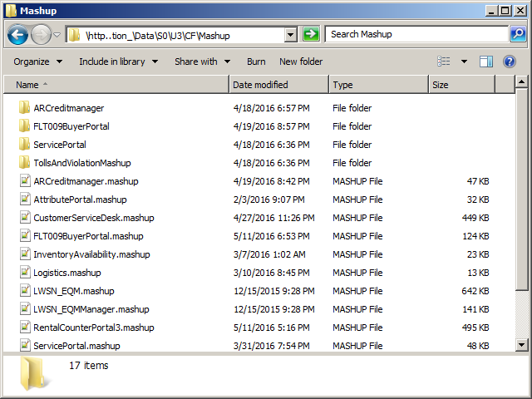The height and width of the screenshot is (399, 532).
Task: Toggle the preview pane icon
Action: pos(486,62)
